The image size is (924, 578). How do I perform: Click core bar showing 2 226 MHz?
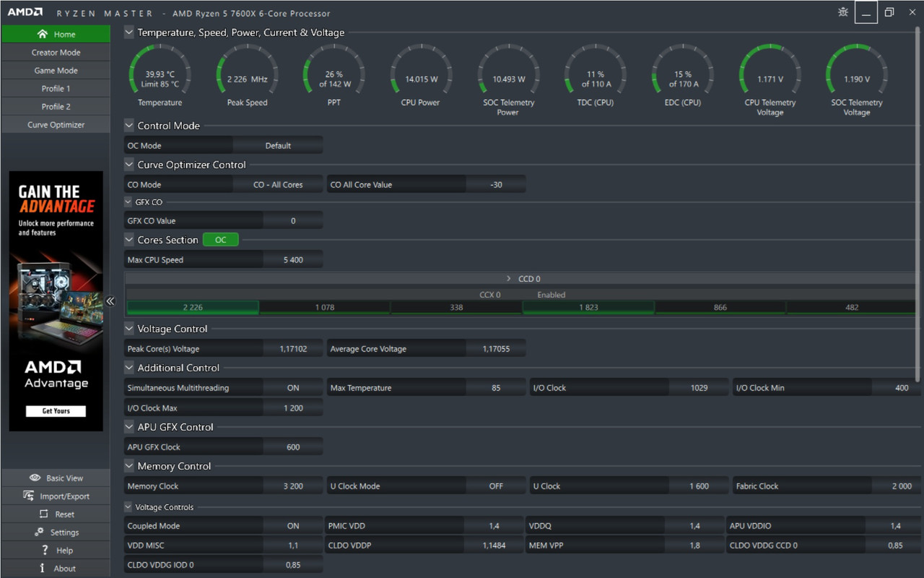[193, 307]
